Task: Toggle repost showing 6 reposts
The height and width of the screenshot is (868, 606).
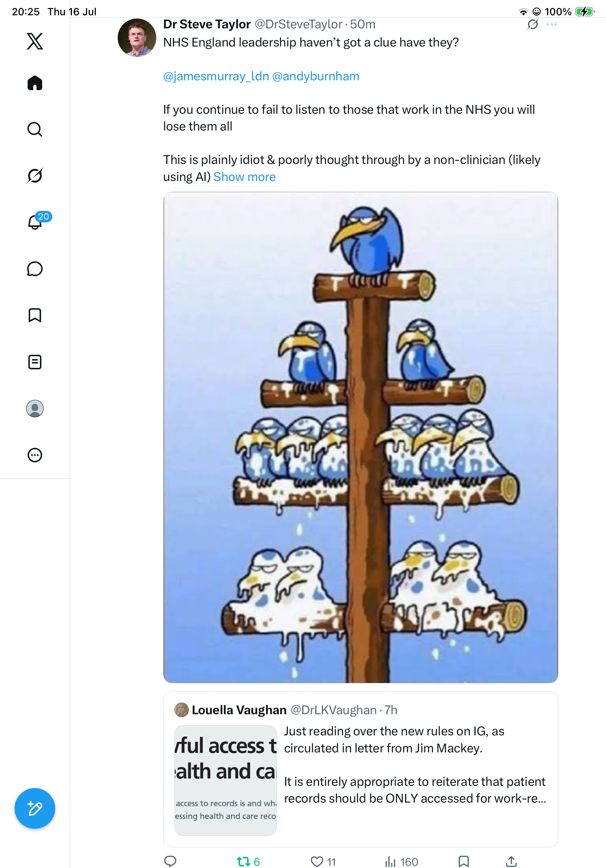Action: pyautogui.click(x=248, y=861)
